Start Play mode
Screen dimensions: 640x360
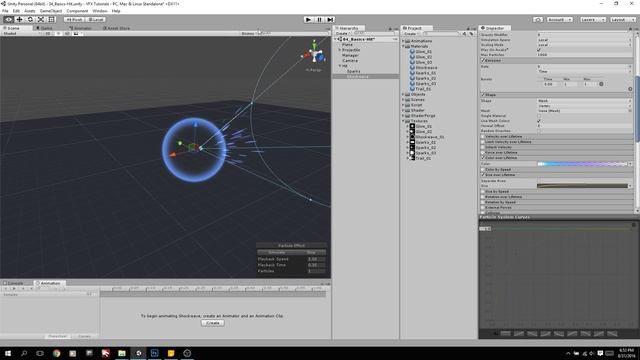click(x=309, y=20)
